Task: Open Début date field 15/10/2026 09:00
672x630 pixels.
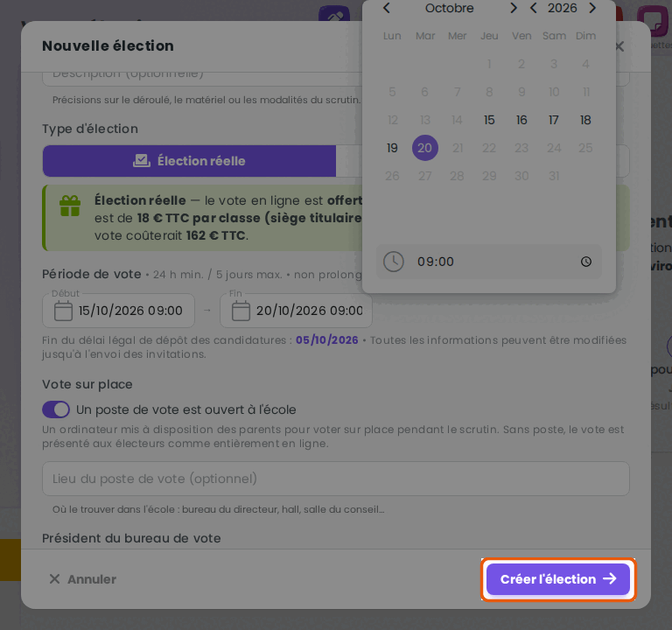Action: pos(118,311)
